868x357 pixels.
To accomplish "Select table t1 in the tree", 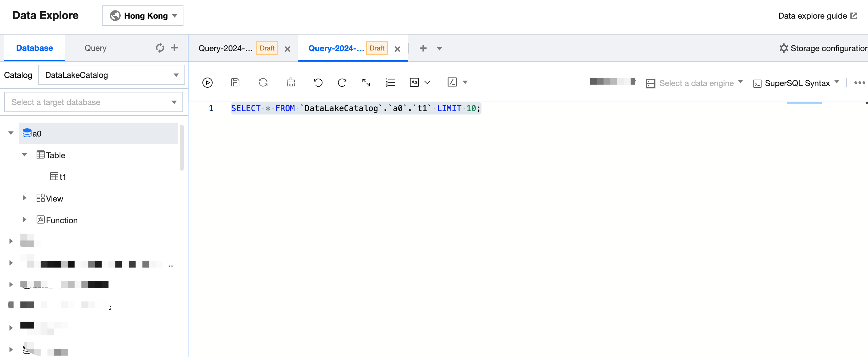I will point(62,177).
